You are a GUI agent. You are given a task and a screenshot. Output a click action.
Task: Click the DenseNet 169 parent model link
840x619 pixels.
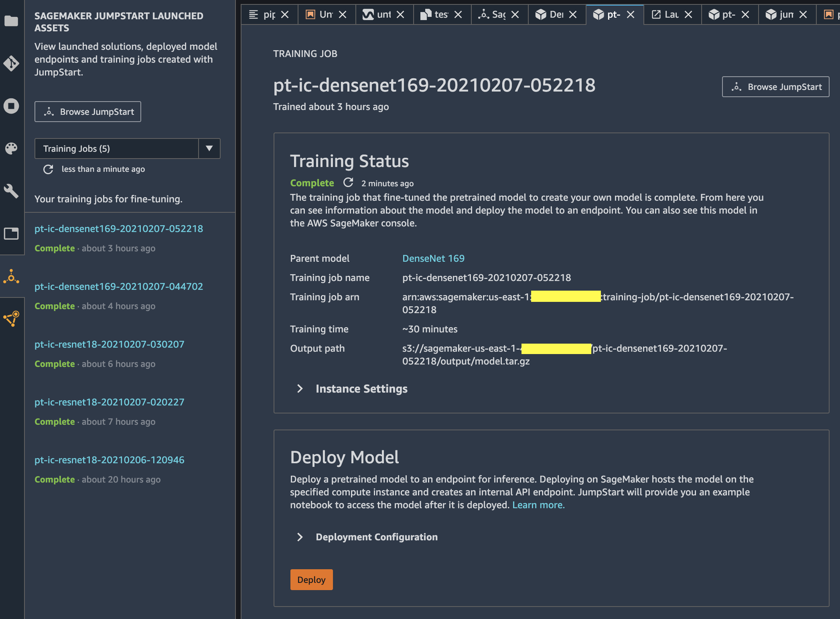tap(433, 259)
